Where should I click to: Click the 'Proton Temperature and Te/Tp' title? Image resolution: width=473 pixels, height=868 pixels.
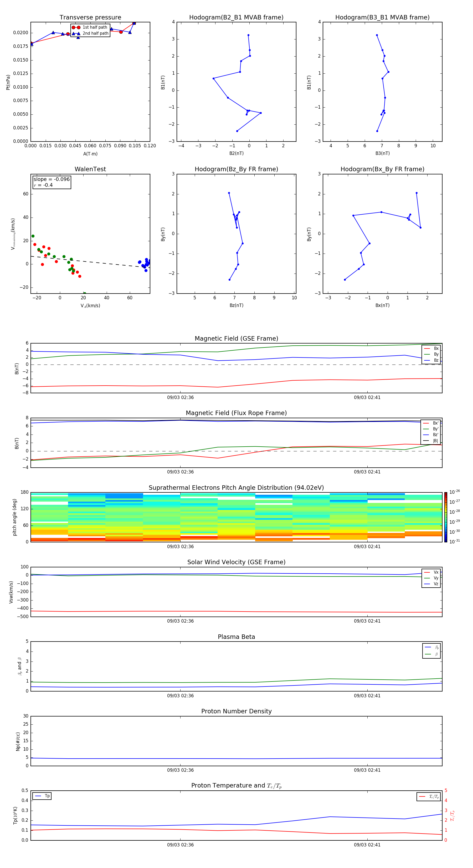(x=236, y=786)
